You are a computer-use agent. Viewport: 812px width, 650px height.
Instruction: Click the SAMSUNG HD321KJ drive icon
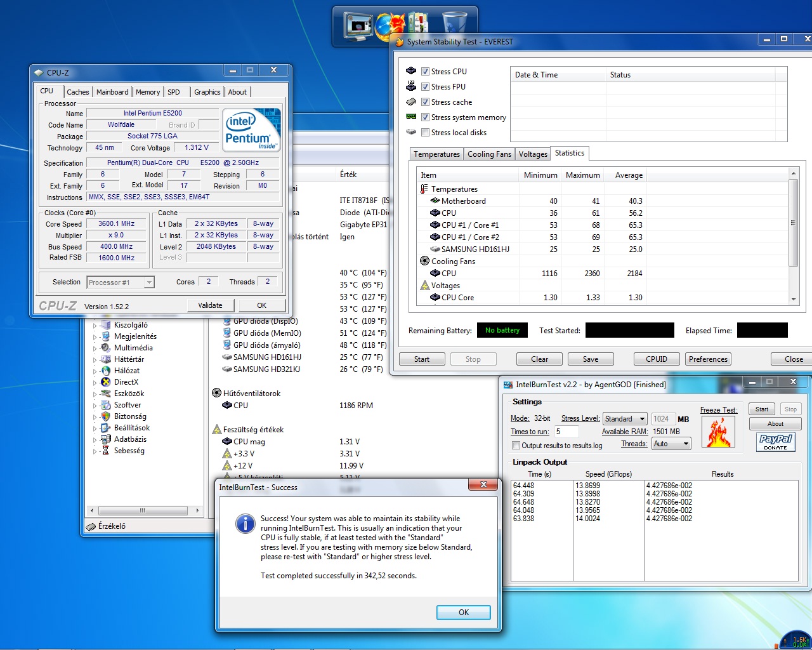226,369
